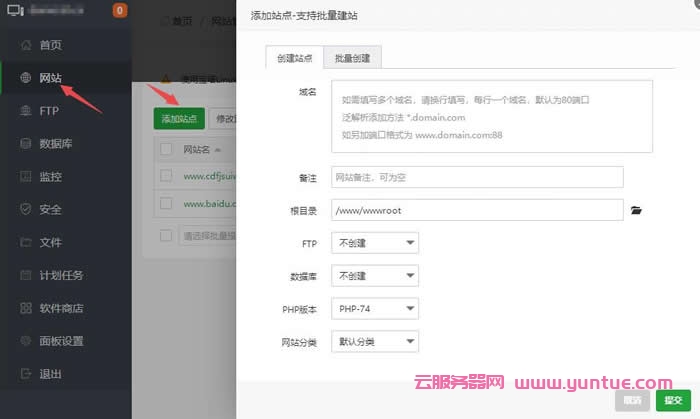
Task: Click the 安全 shield icon
Action: click(24, 210)
